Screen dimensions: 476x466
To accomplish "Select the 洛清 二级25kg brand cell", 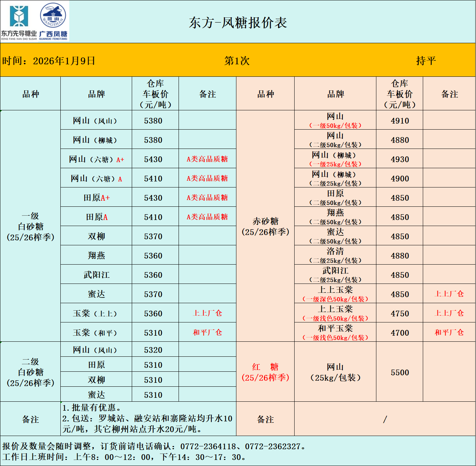I will point(335,256).
